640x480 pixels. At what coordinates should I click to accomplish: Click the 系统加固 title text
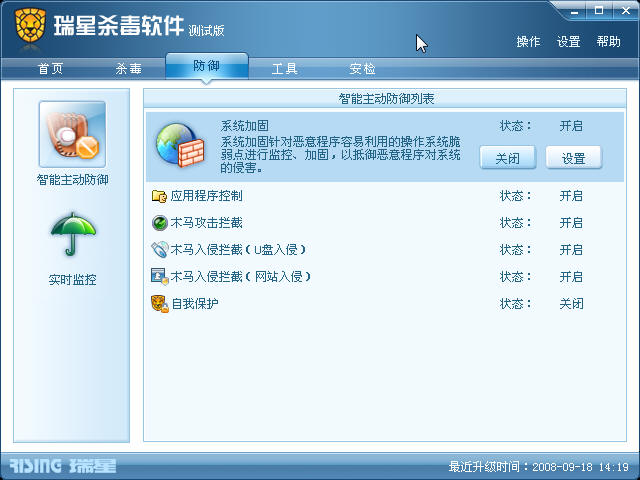tap(244, 125)
